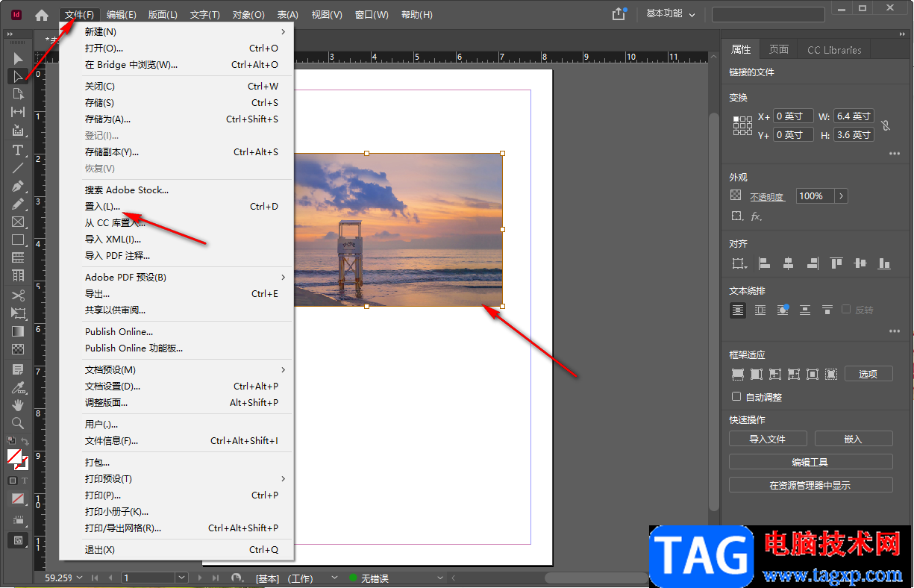914x588 pixels.
Task: Show more Transform options (three dots)
Action: [894, 154]
